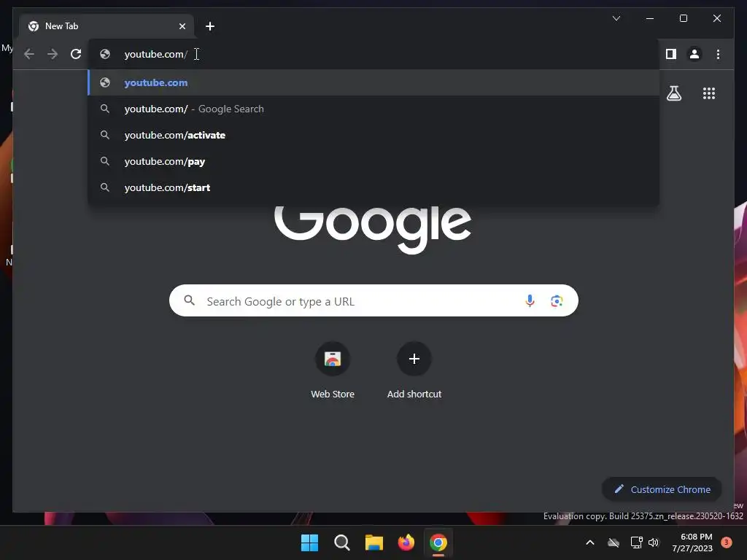Screen dimensions: 747x560
Task: Open tab search chevron in title bar
Action: point(616,18)
